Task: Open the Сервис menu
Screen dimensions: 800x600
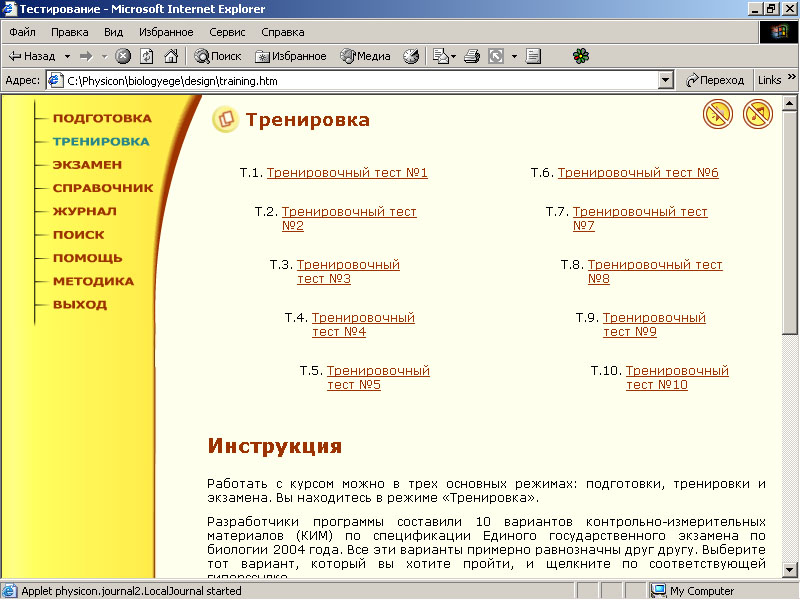Action: click(x=228, y=32)
